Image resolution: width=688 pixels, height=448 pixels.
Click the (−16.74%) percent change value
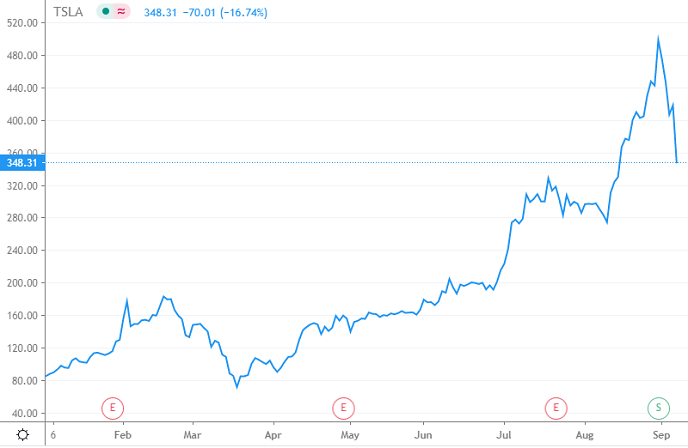point(244,12)
